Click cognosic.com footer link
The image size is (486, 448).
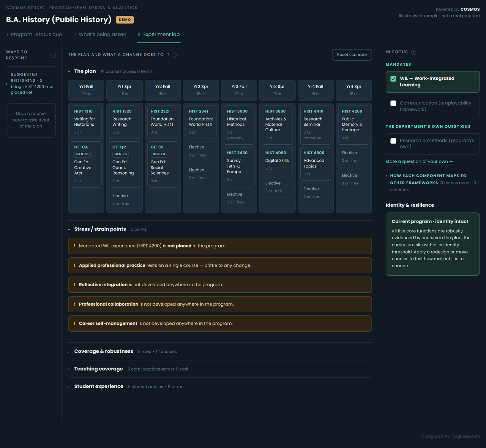[466, 436]
